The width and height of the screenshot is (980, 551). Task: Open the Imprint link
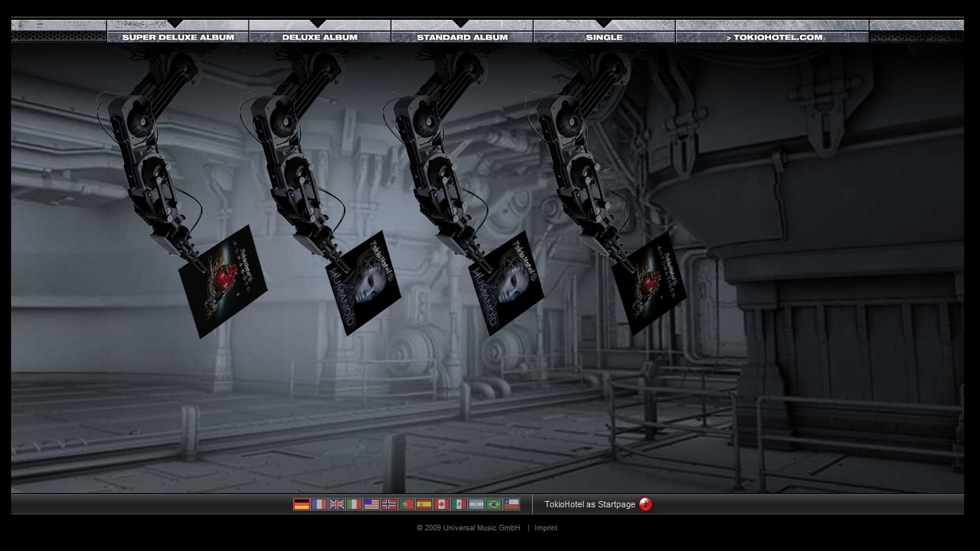point(546,528)
